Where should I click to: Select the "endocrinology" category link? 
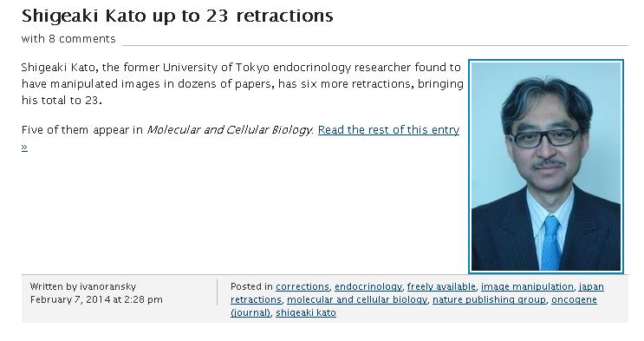tap(368, 286)
